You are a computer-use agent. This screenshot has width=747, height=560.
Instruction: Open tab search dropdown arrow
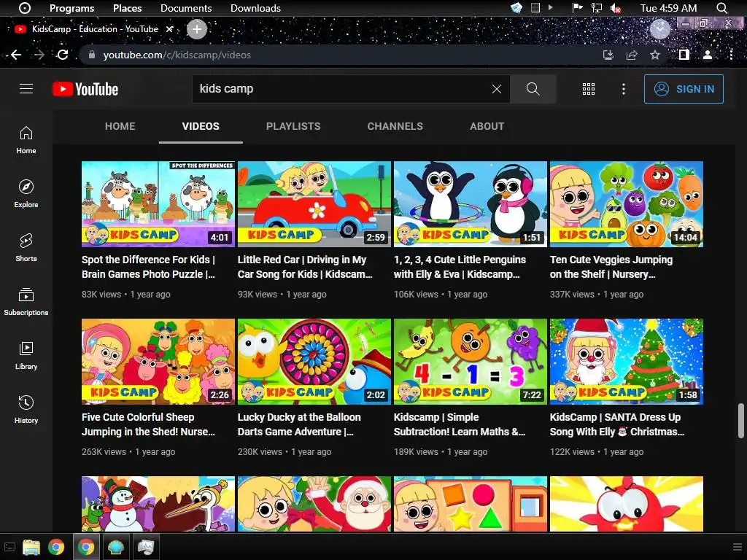click(x=659, y=29)
